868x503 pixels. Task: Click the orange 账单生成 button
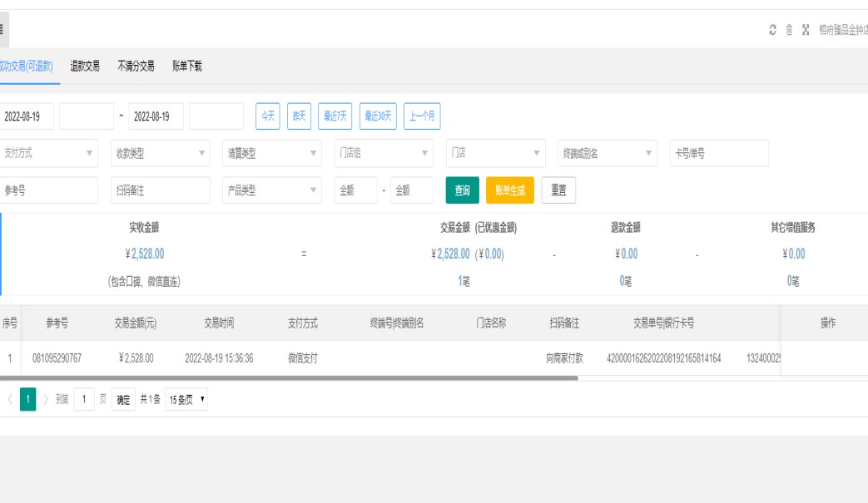(x=509, y=190)
